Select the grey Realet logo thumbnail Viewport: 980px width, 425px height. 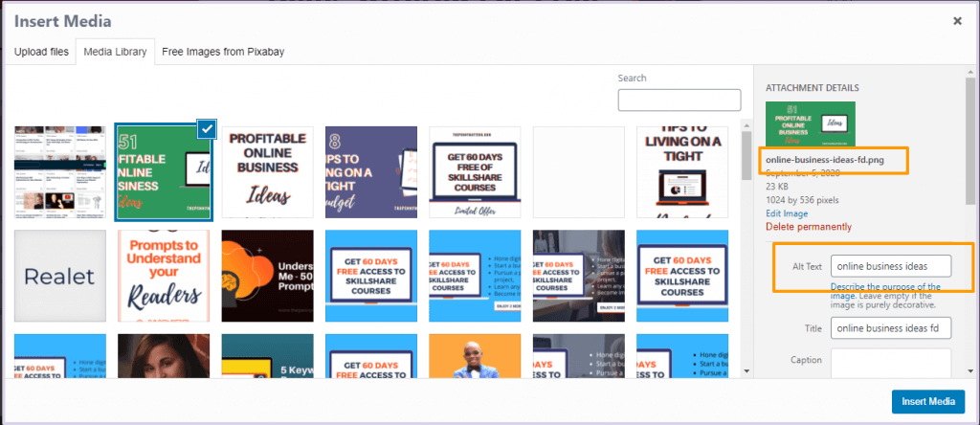click(x=60, y=276)
